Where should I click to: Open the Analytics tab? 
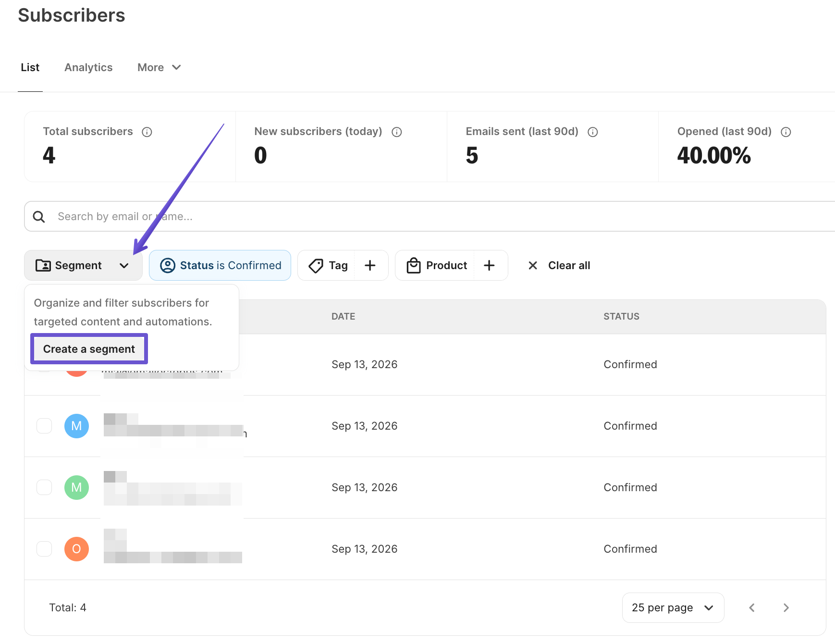click(88, 67)
